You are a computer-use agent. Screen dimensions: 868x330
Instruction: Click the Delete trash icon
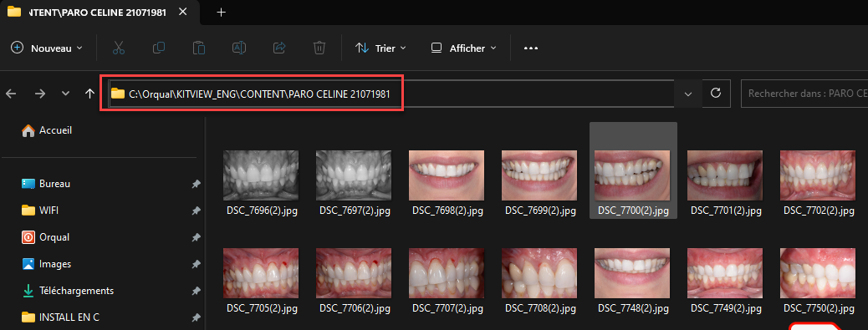[x=319, y=48]
